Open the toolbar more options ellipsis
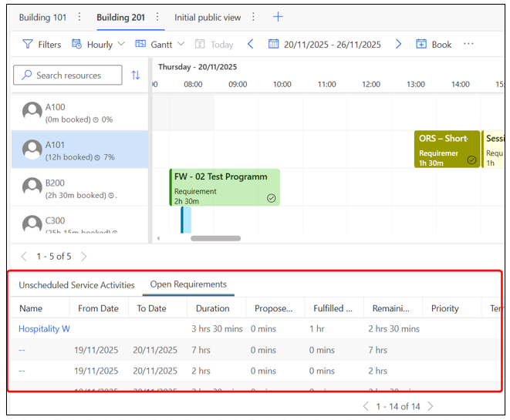510x420 pixels. pyautogui.click(x=468, y=45)
